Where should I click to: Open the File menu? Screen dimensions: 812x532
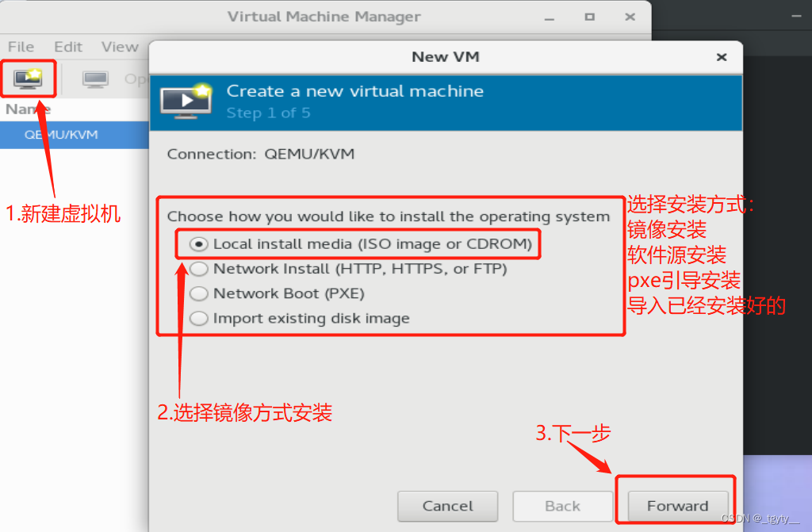click(x=21, y=47)
